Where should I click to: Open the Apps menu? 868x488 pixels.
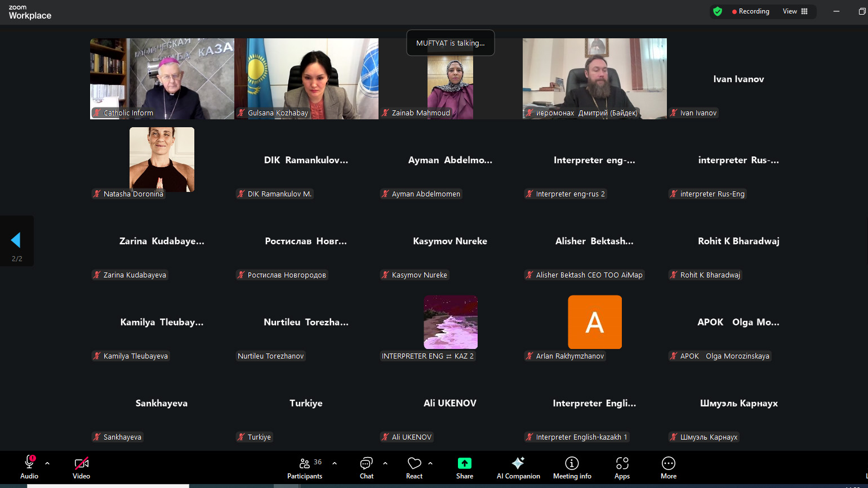(x=622, y=468)
